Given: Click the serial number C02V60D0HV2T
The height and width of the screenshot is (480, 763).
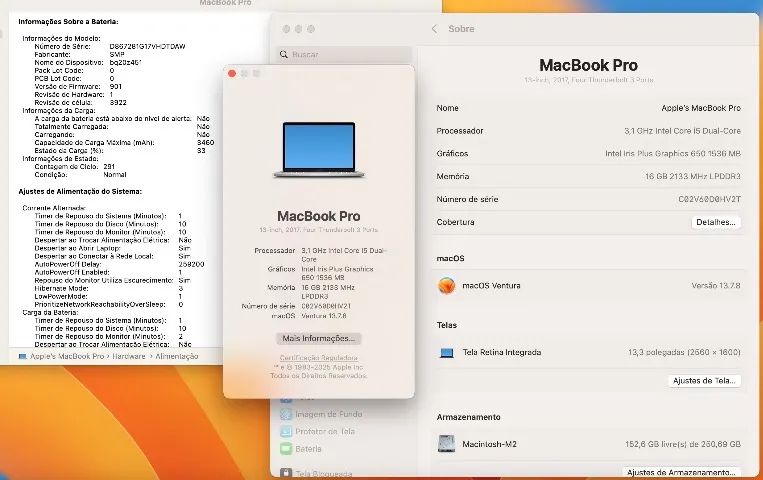Looking at the screenshot, I should (x=709, y=199).
